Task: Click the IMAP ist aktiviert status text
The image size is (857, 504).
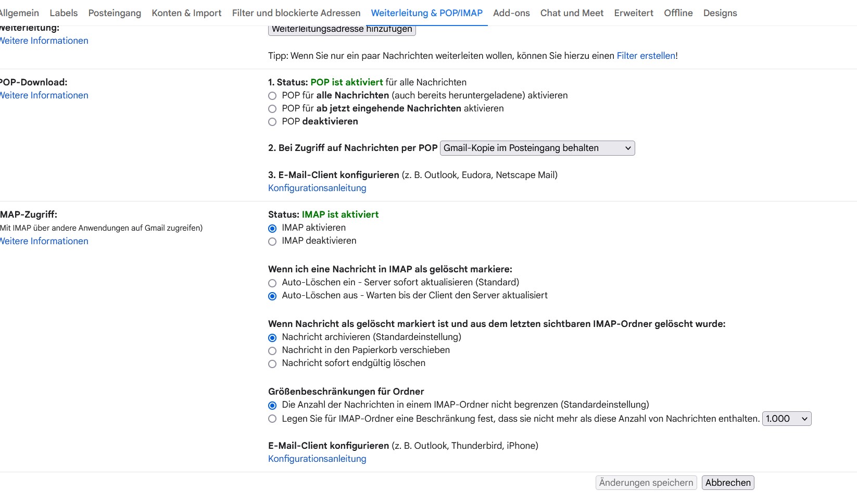Action: (x=340, y=215)
